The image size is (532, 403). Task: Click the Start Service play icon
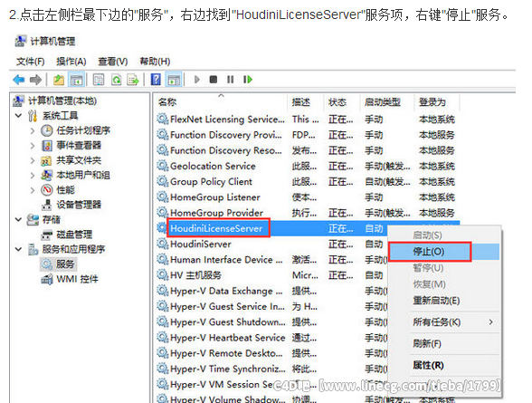coord(197,80)
